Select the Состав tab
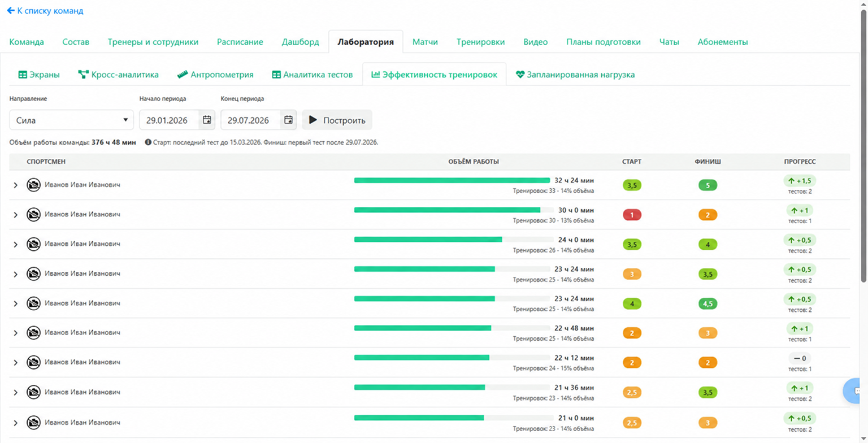This screenshot has height=443, width=868. pos(76,42)
